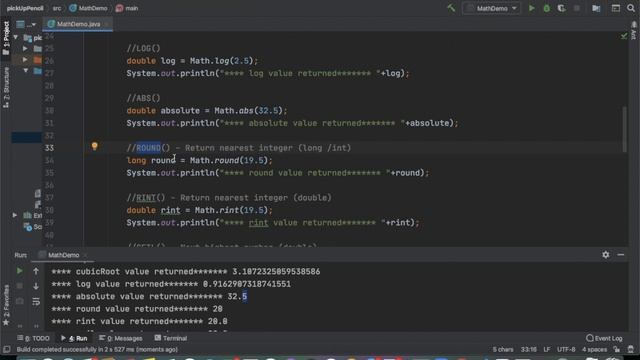640x360 pixels.
Task: Open the UTF-8 encoding selector
Action: [x=566, y=349]
